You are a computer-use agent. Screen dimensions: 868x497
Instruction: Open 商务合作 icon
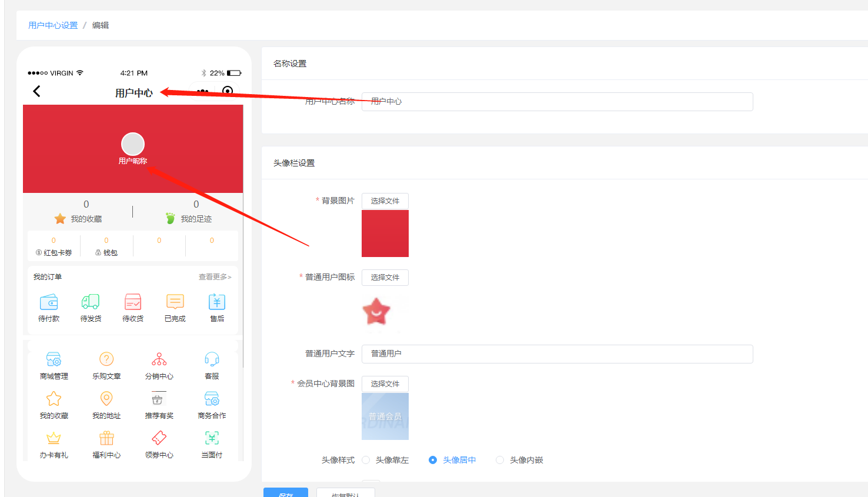(212, 399)
